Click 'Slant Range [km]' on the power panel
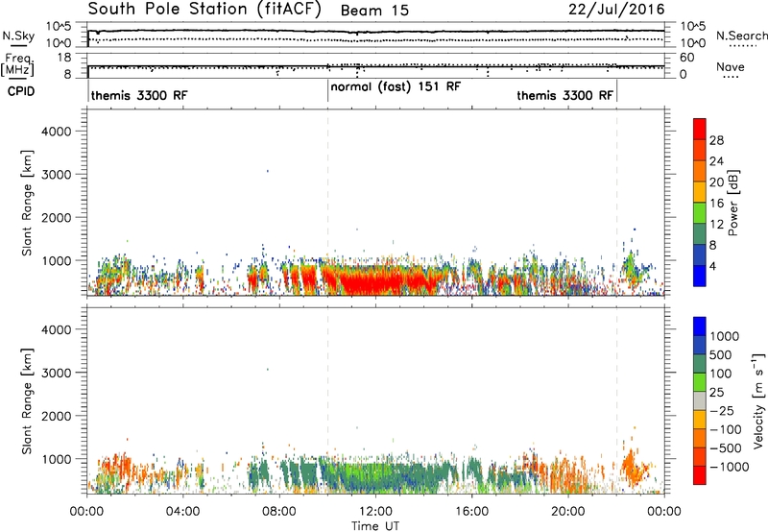This screenshot has width=768, height=532. [27, 203]
